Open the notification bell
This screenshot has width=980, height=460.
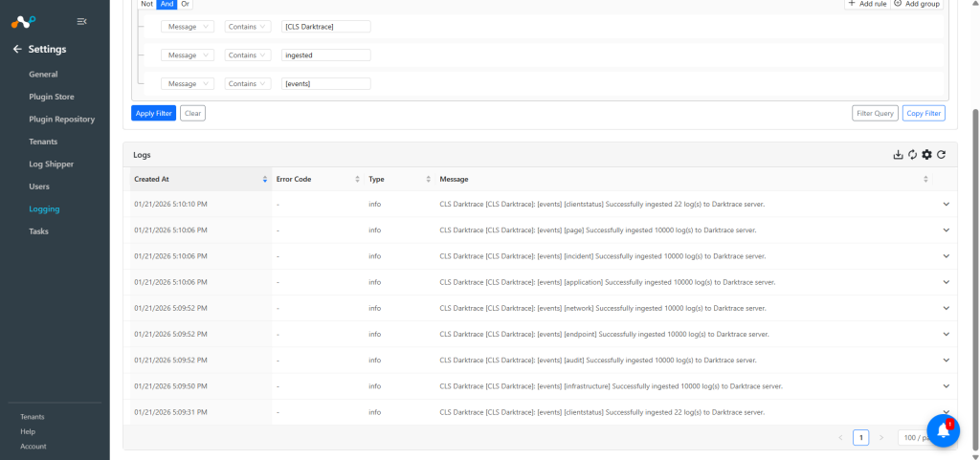click(x=943, y=430)
